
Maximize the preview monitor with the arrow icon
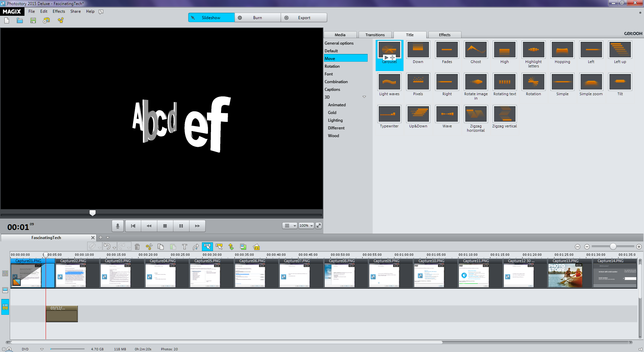pos(319,226)
